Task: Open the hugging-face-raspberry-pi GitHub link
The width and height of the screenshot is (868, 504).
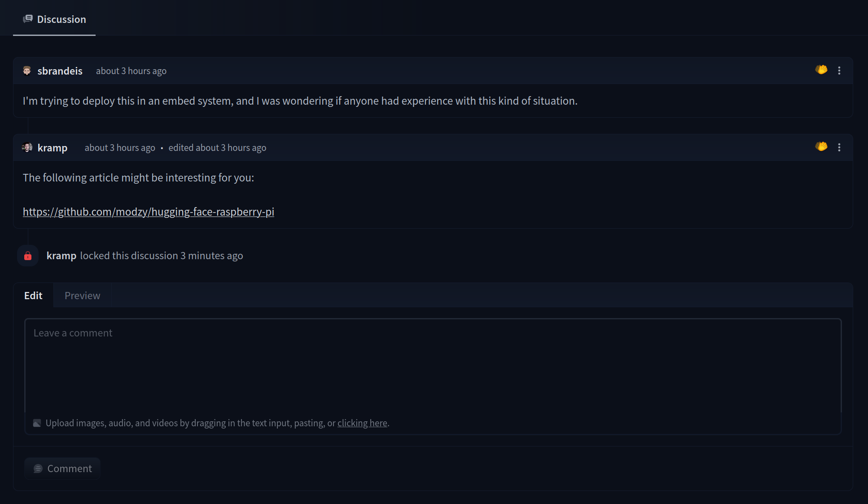Action: coord(149,212)
